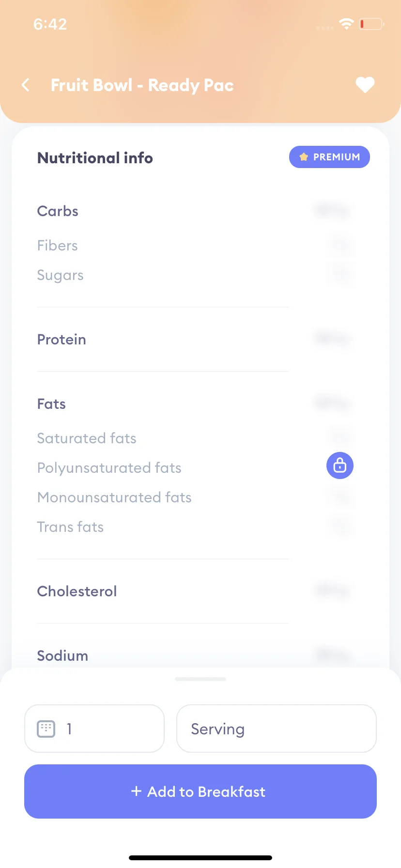Edit the quantity field showing 1
Image resolution: width=401 pixels, height=868 pixels.
[x=94, y=728]
